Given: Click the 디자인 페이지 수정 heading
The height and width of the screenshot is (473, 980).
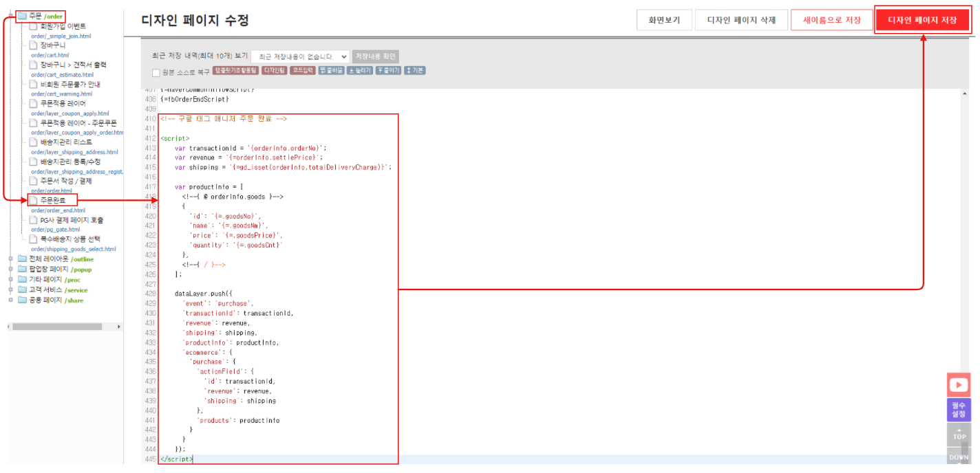Looking at the screenshot, I should [x=195, y=21].
